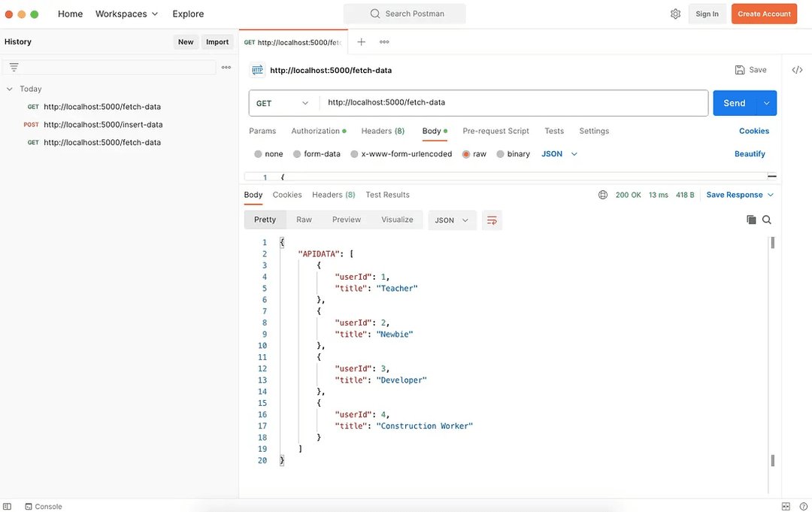Screen dimensions: 812x512
Task: Toggle the word wrap icon in response
Action: coord(492,220)
